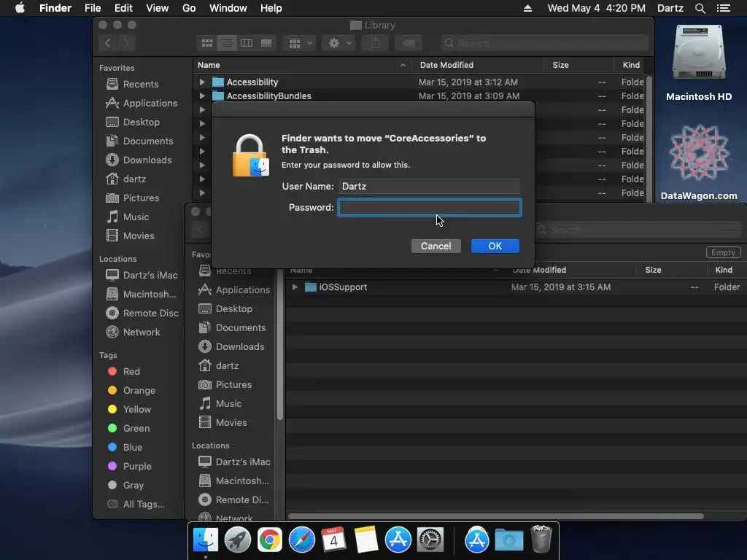The height and width of the screenshot is (560, 747).
Task: Focus the Password field
Action: pyautogui.click(x=430, y=208)
